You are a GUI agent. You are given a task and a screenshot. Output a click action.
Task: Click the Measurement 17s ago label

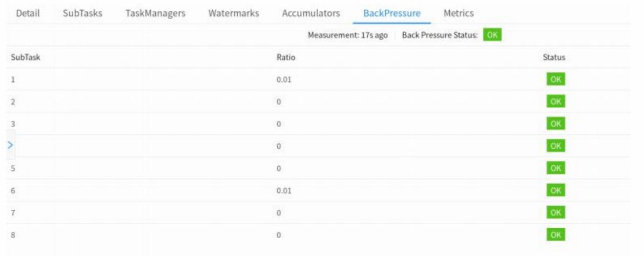tap(347, 35)
